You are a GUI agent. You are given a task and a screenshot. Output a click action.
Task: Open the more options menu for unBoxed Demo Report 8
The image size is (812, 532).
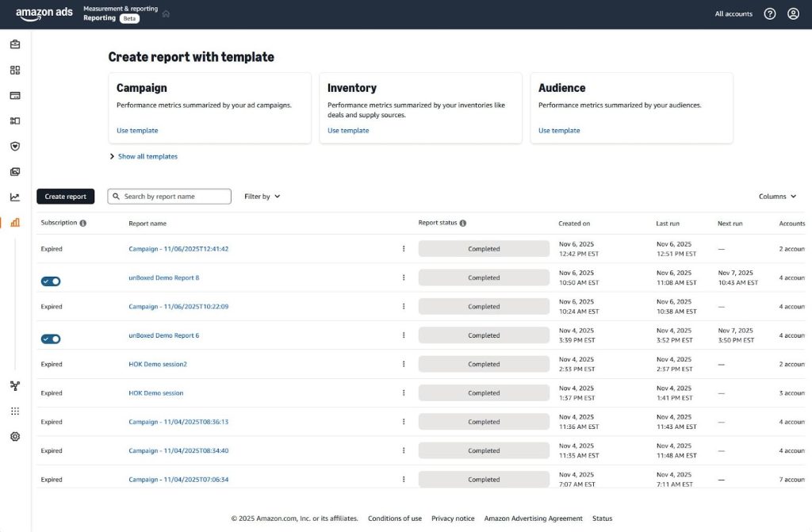(x=404, y=277)
